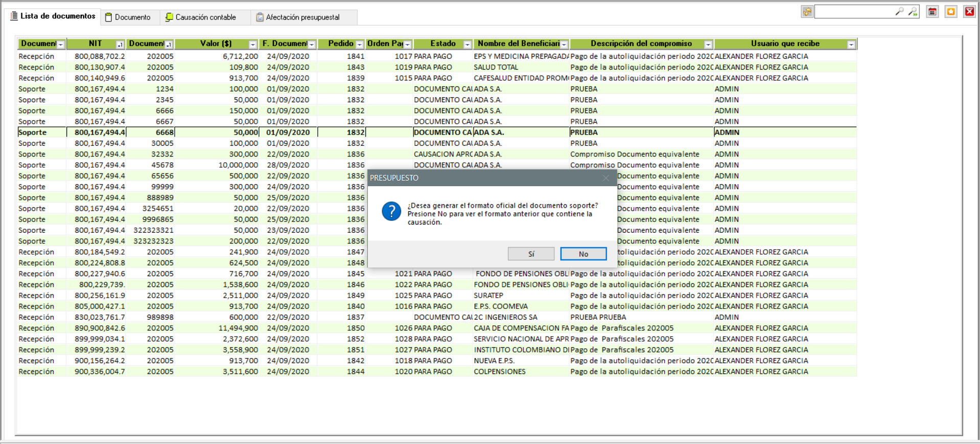This screenshot has height=444, width=980.
Task: Open the red calendar icon
Action: (x=932, y=12)
